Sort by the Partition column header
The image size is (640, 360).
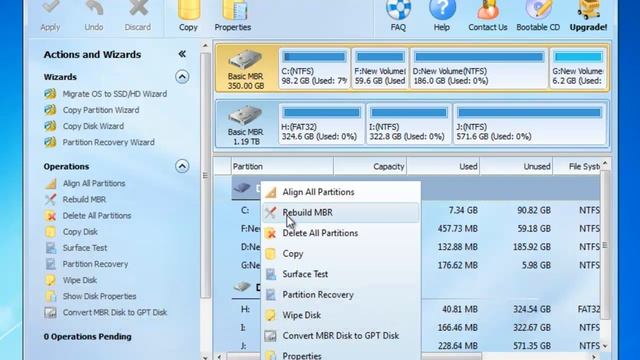tap(282, 167)
